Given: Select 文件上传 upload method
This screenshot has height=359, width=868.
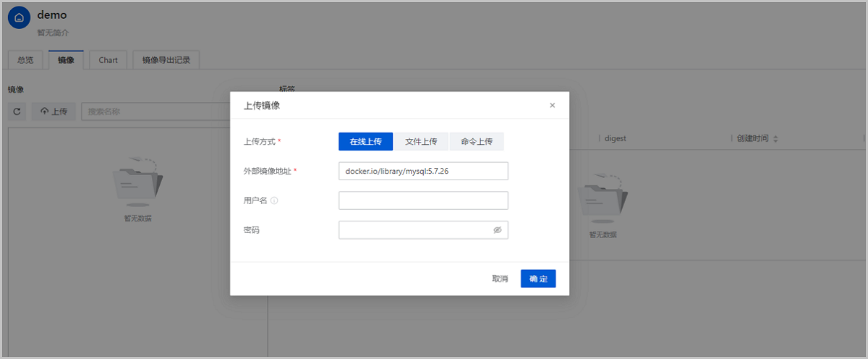Looking at the screenshot, I should click(x=421, y=141).
